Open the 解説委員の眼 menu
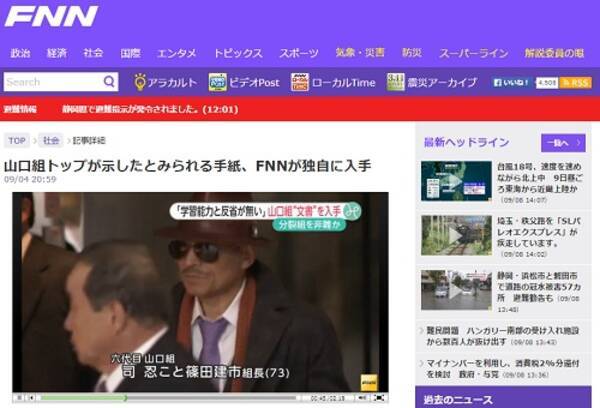Viewport: 600px width, 408px height. (x=554, y=52)
